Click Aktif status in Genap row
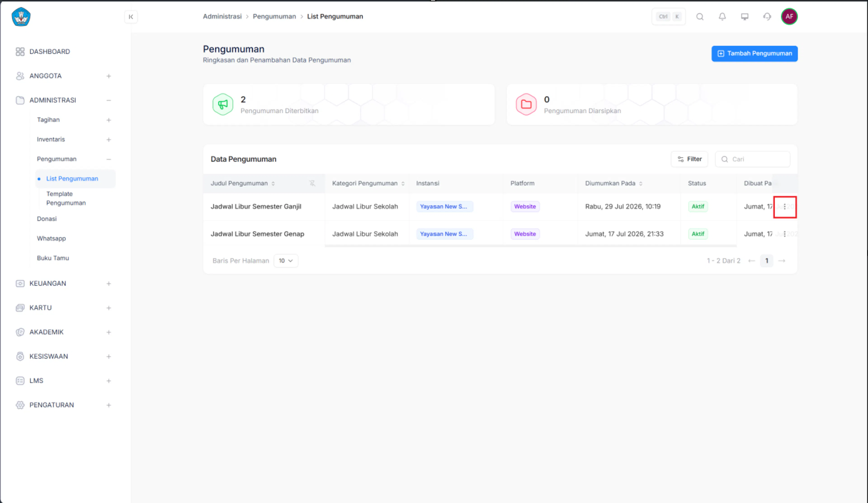This screenshot has height=503, width=868. [x=698, y=234]
